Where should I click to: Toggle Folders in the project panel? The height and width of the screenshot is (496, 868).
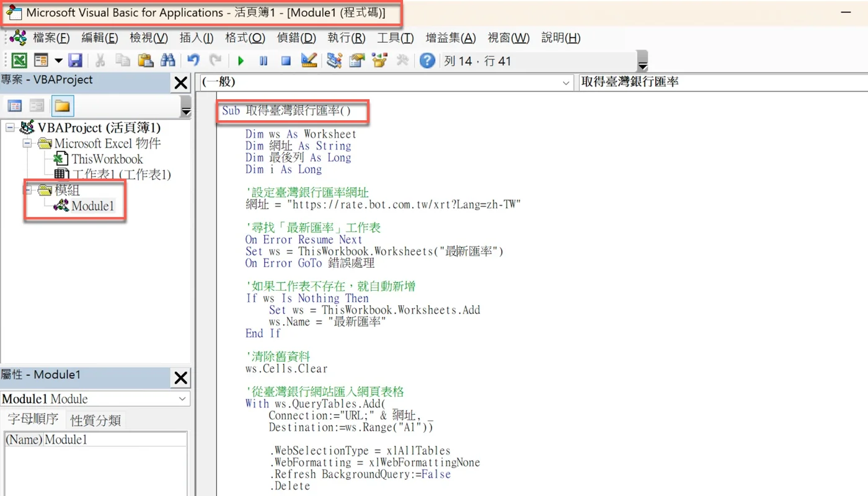point(62,106)
